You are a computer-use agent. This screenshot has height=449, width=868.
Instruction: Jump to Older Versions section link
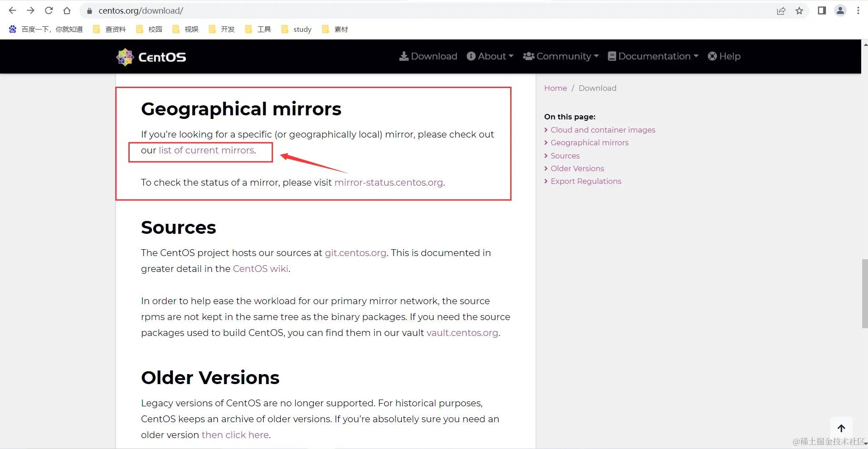point(577,168)
